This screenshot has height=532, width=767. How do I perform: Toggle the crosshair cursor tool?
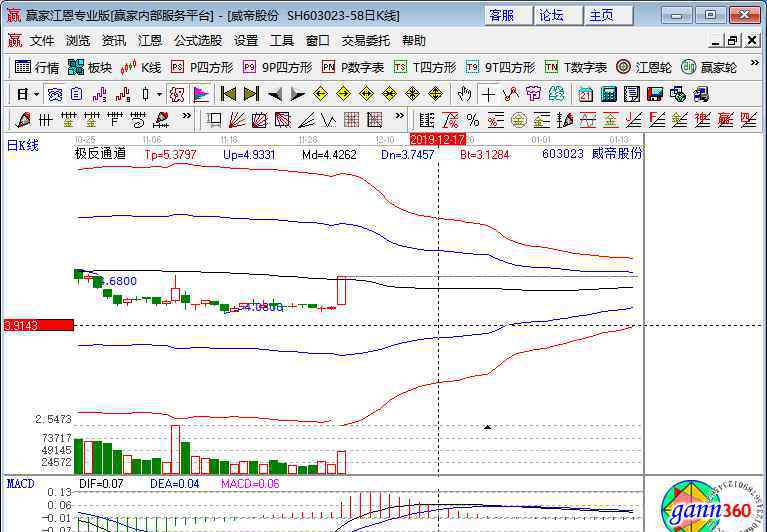pyautogui.click(x=488, y=94)
